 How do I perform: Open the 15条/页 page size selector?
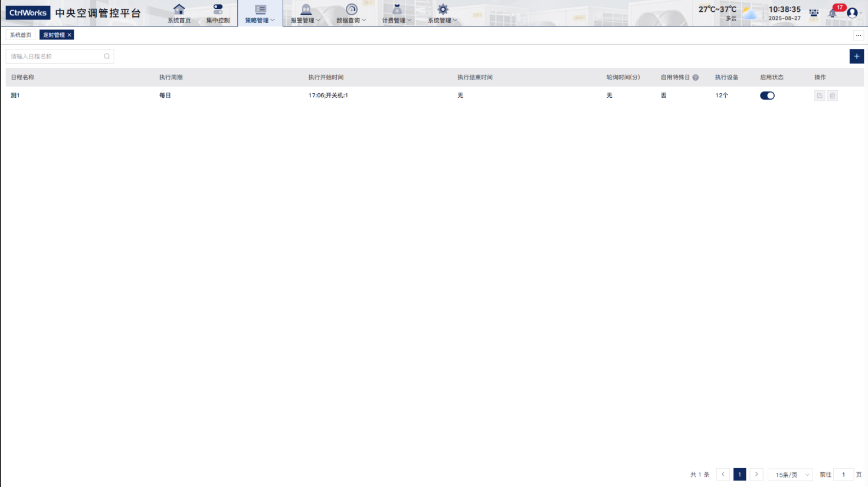[790, 475]
